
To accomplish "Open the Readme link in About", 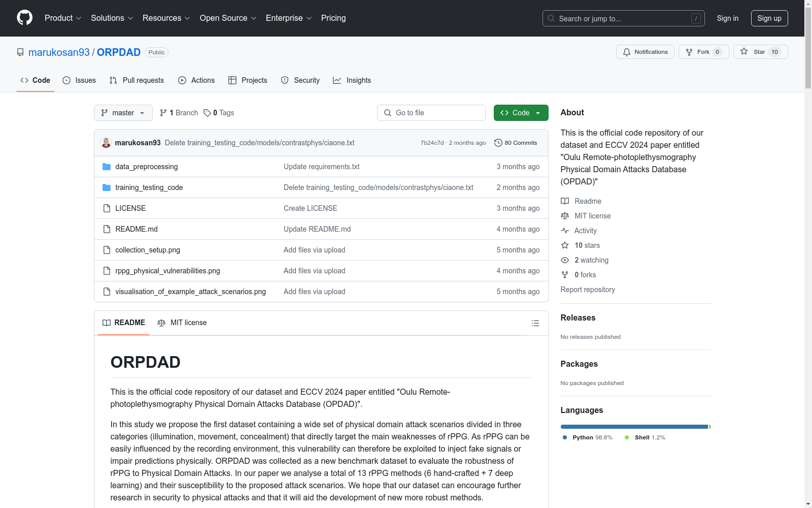I will [581, 201].
